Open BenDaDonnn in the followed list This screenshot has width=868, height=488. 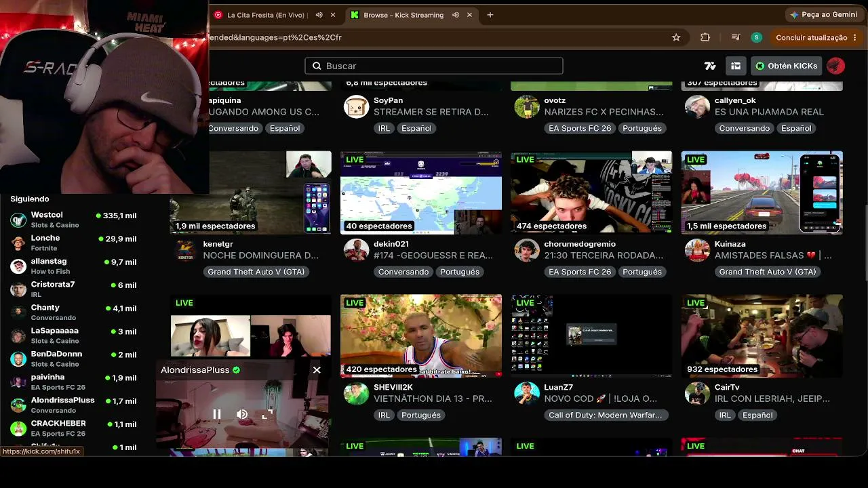[x=73, y=359]
